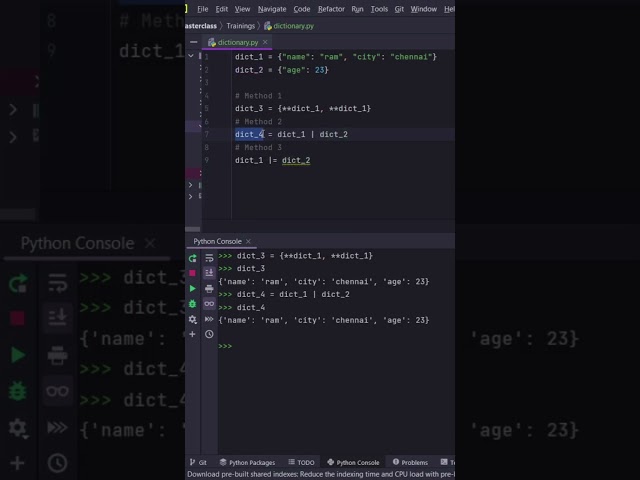Click line number 5 in the gutter

click(x=207, y=109)
